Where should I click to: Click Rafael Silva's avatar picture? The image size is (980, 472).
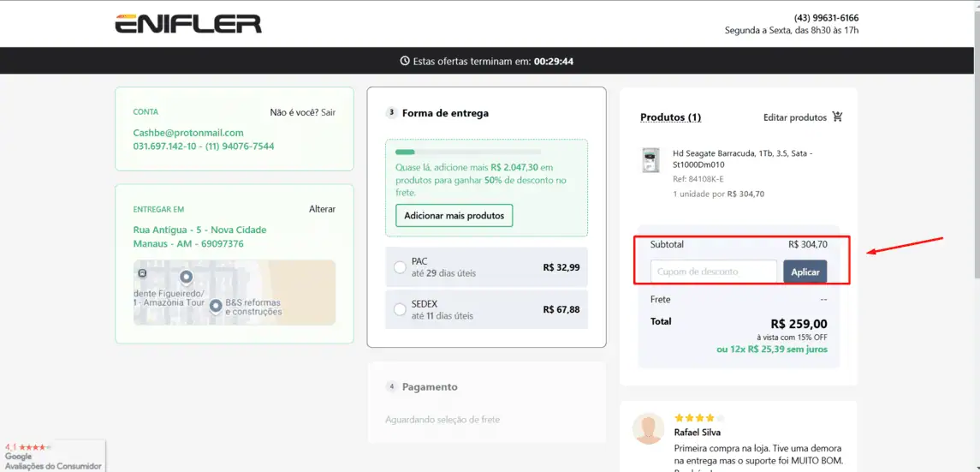pyautogui.click(x=648, y=428)
